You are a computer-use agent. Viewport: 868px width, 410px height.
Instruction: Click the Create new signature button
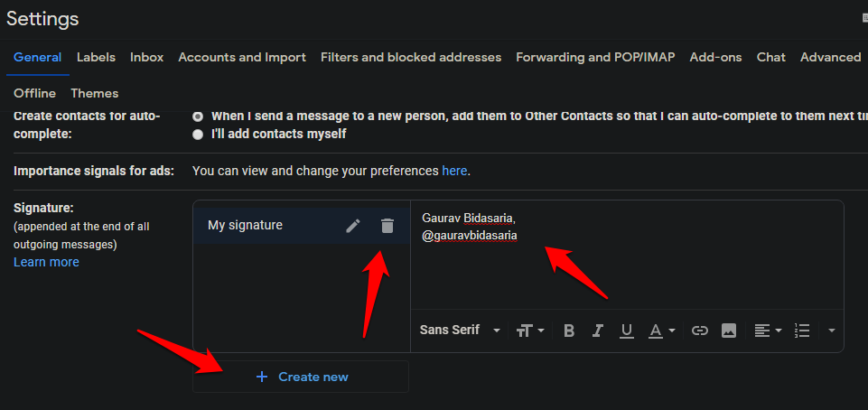pyautogui.click(x=301, y=377)
